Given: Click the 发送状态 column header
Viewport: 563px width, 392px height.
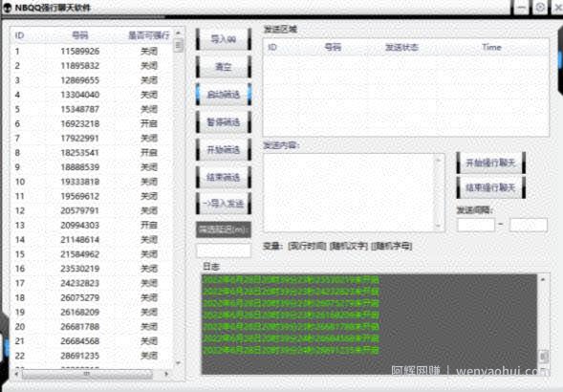Looking at the screenshot, I should [x=401, y=47].
